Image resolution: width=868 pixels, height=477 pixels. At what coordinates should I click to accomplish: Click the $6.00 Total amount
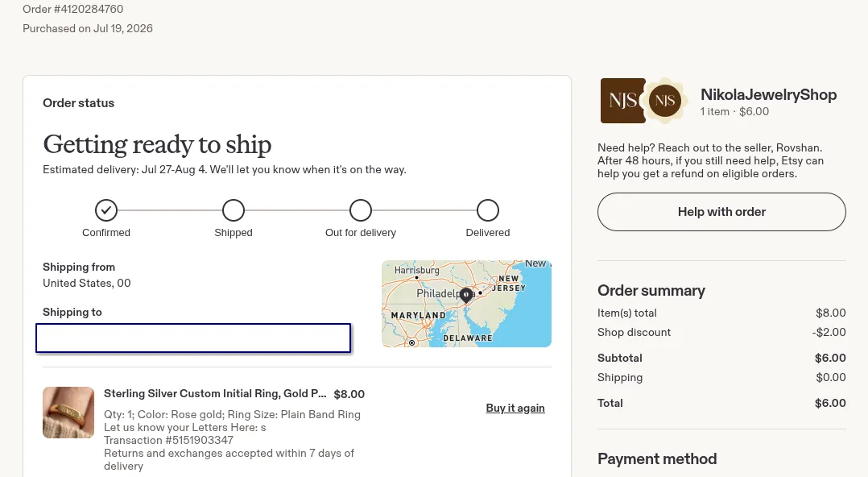pyautogui.click(x=830, y=403)
